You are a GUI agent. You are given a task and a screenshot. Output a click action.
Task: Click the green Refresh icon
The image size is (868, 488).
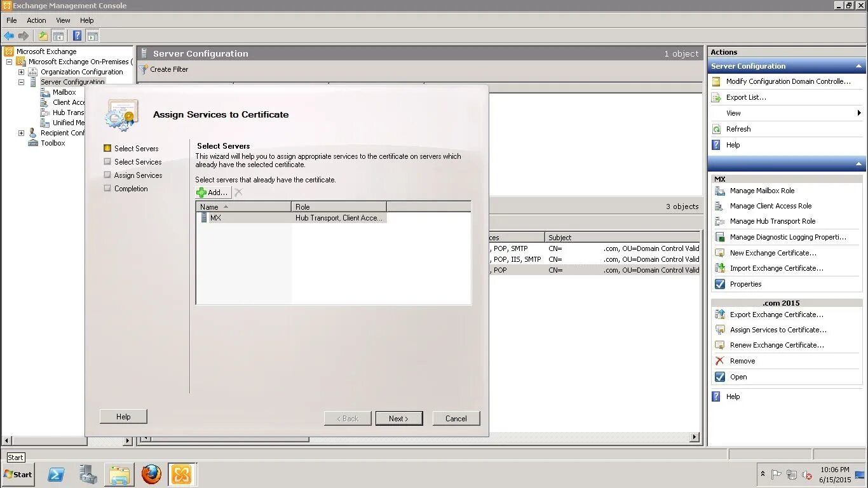coord(716,129)
